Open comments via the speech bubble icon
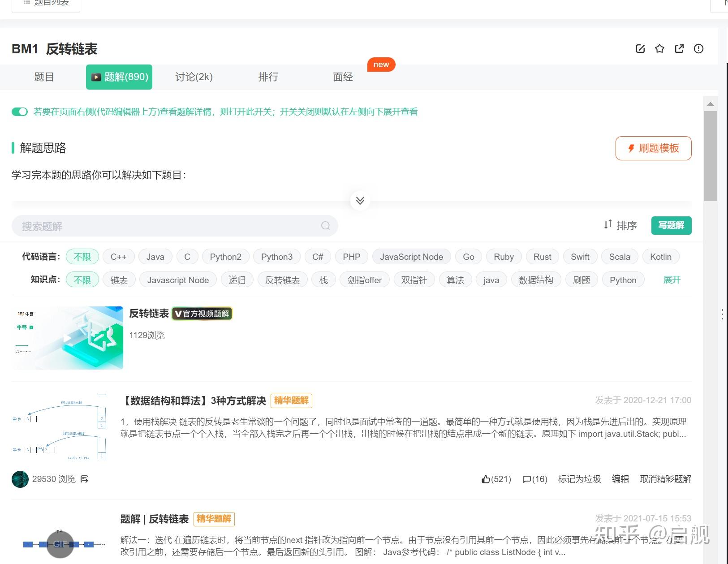The width and height of the screenshot is (728, 564). click(527, 479)
